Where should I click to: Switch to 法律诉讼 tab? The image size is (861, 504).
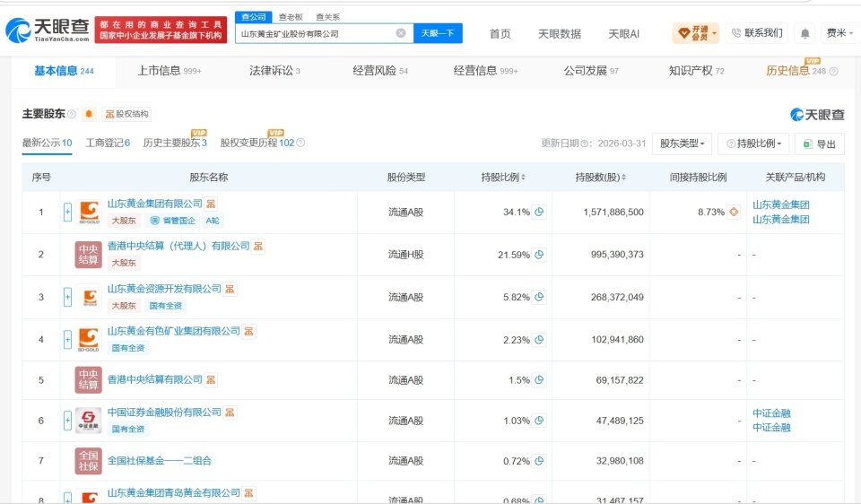coord(274,71)
